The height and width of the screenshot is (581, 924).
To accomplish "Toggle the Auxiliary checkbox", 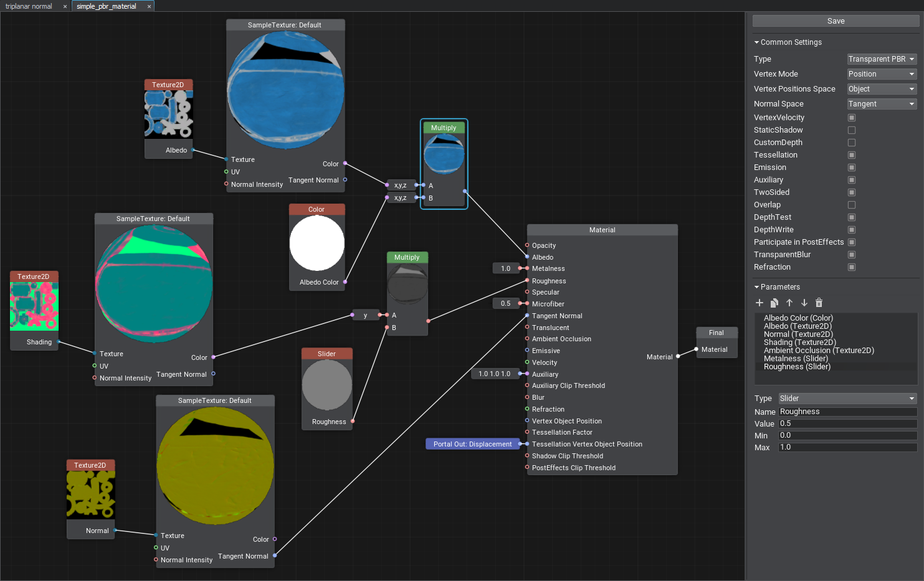I will (x=852, y=180).
